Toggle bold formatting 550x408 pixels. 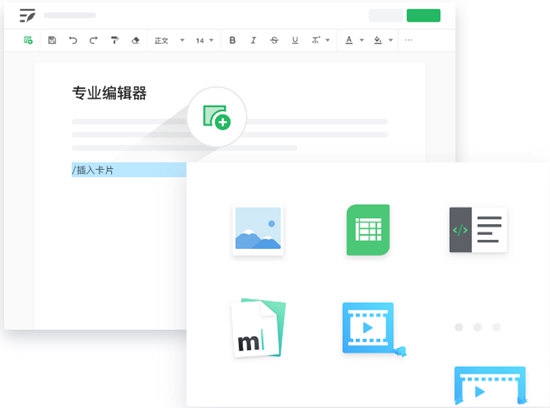tap(232, 40)
